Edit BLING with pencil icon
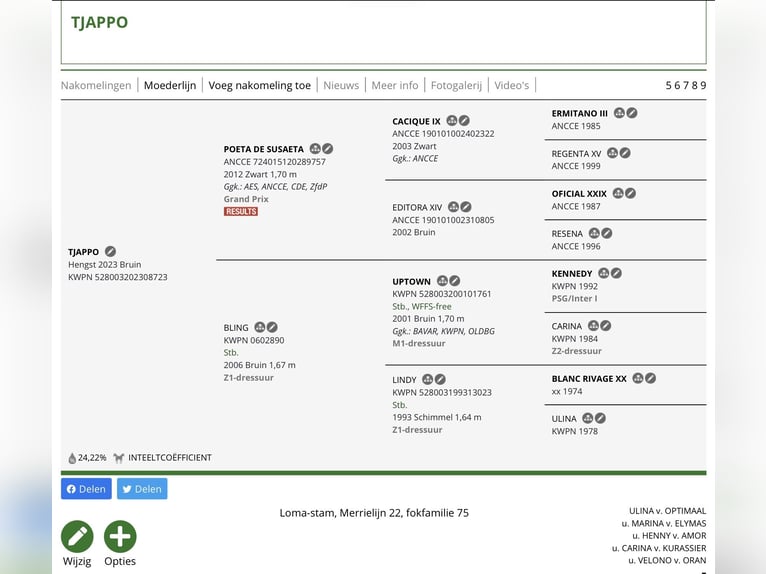 tap(273, 327)
